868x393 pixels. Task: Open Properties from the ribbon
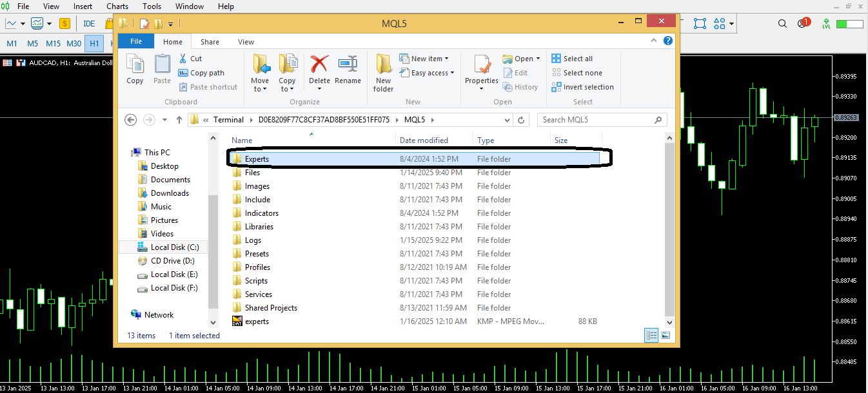(481, 69)
